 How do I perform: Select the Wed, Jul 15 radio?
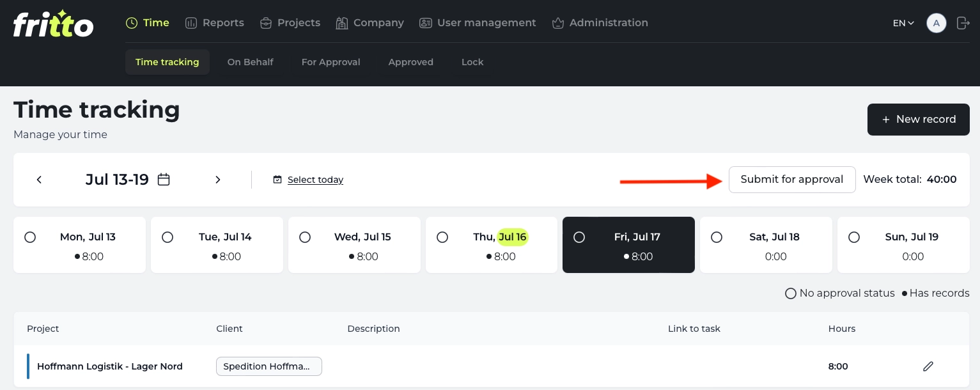305,237
